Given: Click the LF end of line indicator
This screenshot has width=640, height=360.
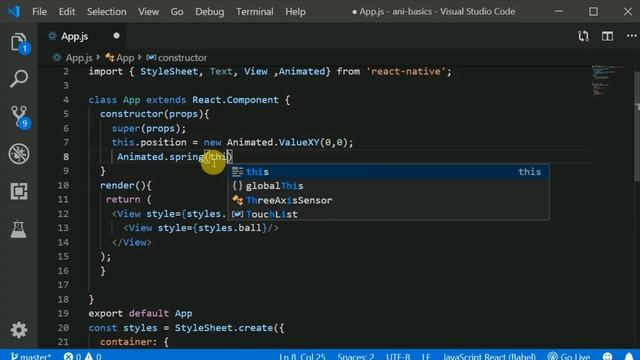Looking at the screenshot, I should point(426,356).
